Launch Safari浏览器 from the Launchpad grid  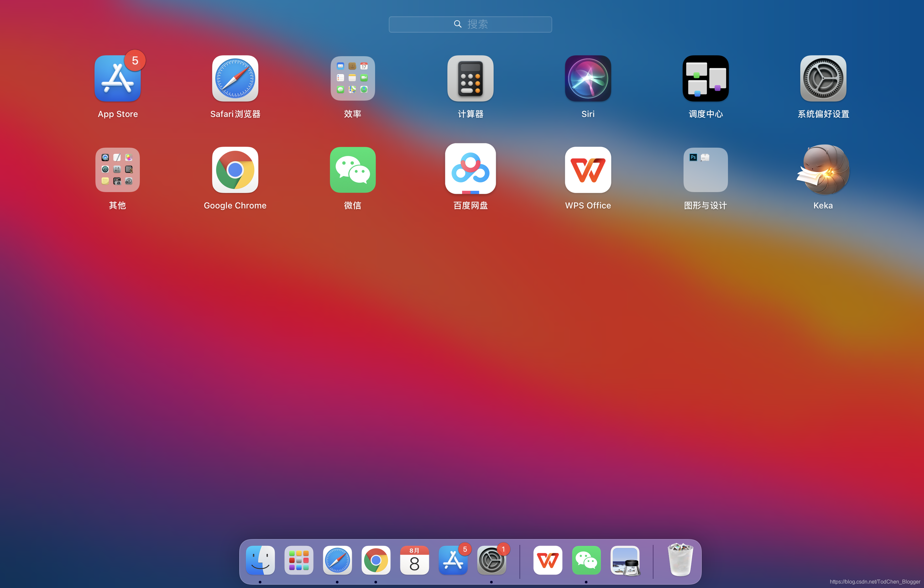click(x=235, y=79)
